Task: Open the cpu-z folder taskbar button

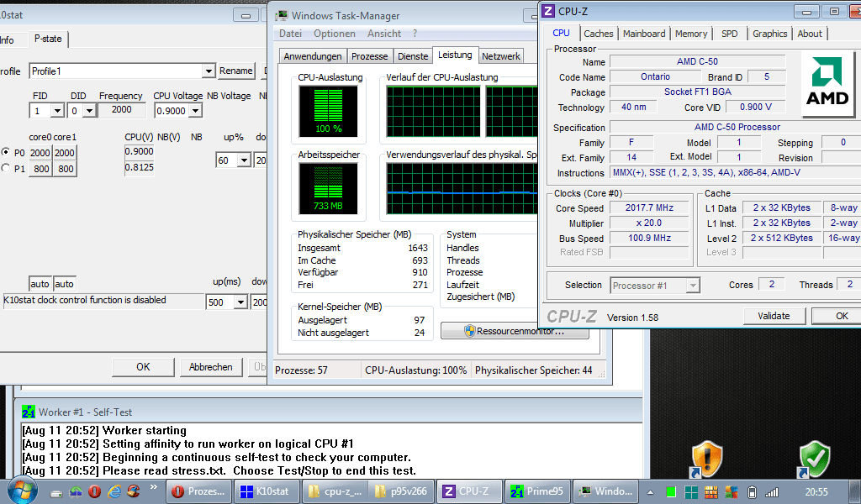Action: click(x=335, y=491)
